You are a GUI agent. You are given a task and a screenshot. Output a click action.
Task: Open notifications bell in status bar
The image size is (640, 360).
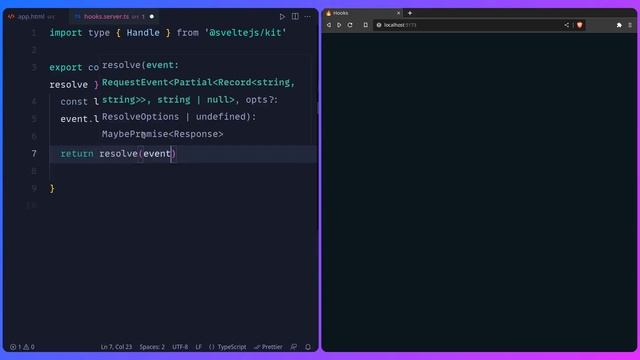click(x=308, y=347)
